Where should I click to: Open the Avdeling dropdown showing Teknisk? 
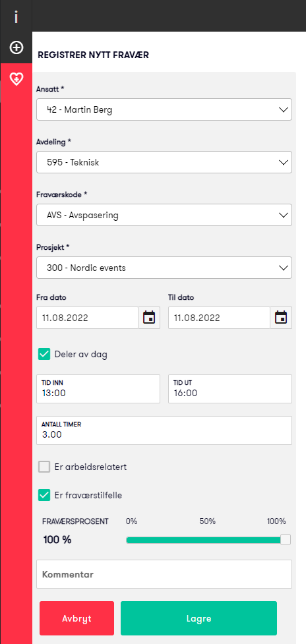click(x=164, y=162)
